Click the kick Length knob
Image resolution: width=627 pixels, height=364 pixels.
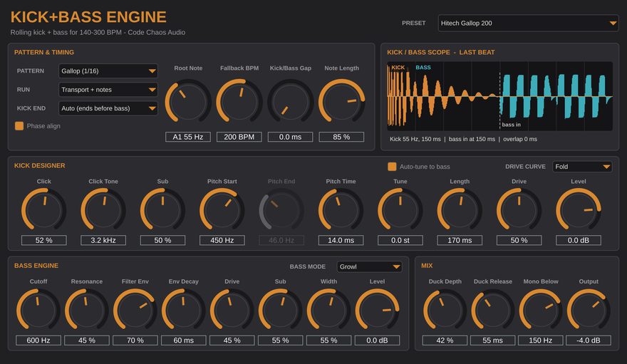coord(460,209)
